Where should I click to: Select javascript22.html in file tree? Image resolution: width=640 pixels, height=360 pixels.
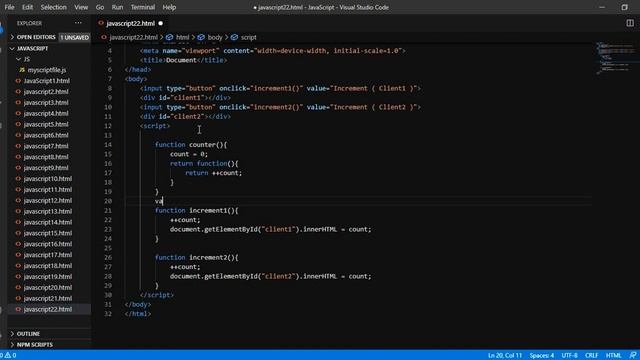click(x=47, y=309)
